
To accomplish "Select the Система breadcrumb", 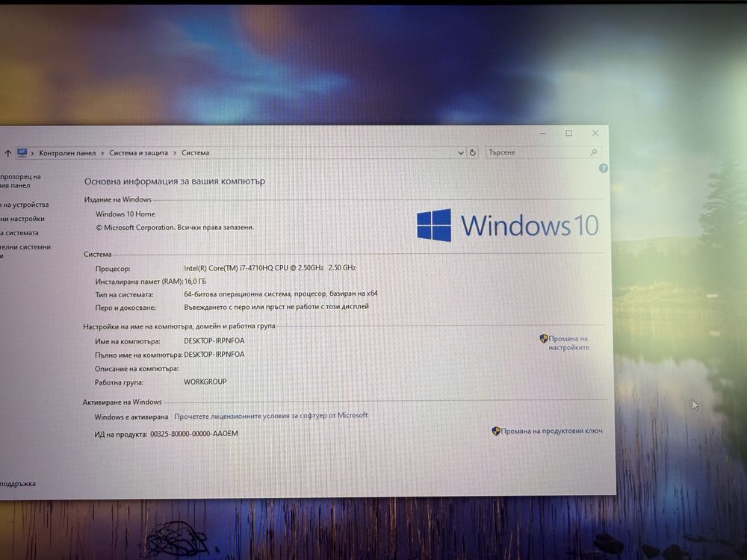I will coord(195,153).
